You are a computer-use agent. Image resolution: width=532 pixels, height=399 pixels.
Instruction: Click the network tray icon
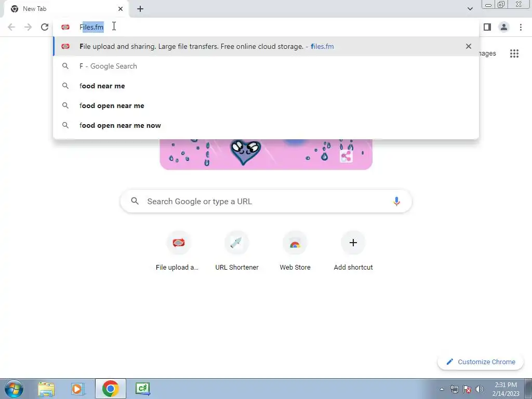coord(454,389)
